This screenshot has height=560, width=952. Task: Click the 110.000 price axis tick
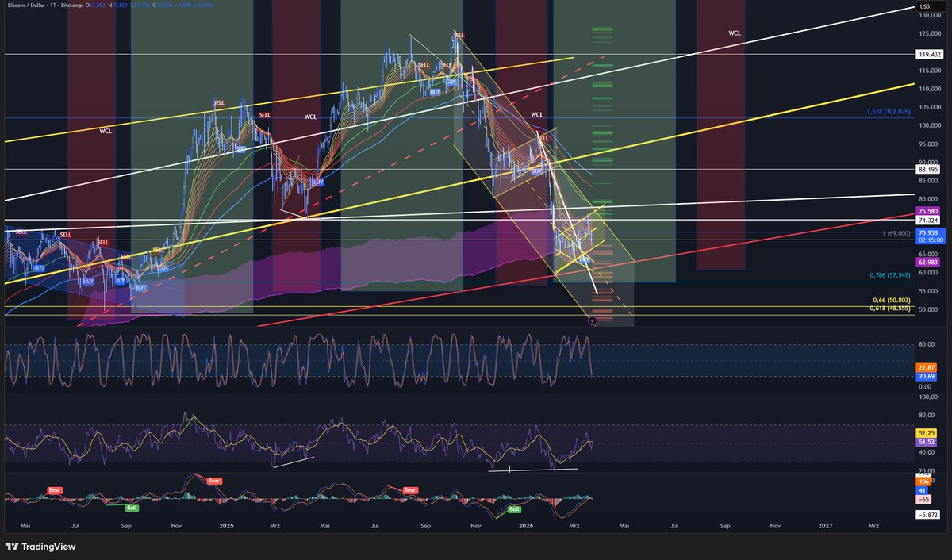930,89
